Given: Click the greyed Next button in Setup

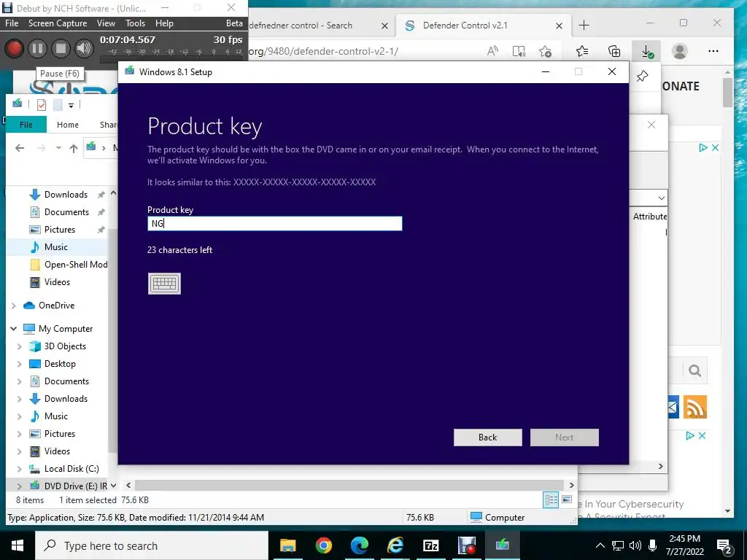Looking at the screenshot, I should coord(565,437).
